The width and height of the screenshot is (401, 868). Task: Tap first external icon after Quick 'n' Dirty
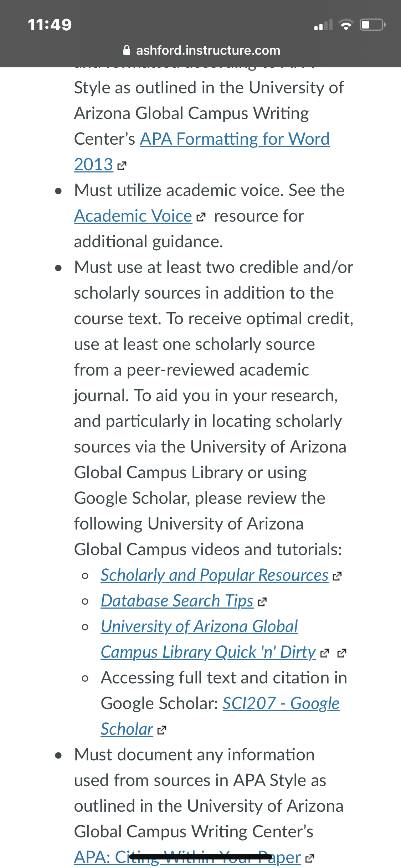[x=325, y=653]
